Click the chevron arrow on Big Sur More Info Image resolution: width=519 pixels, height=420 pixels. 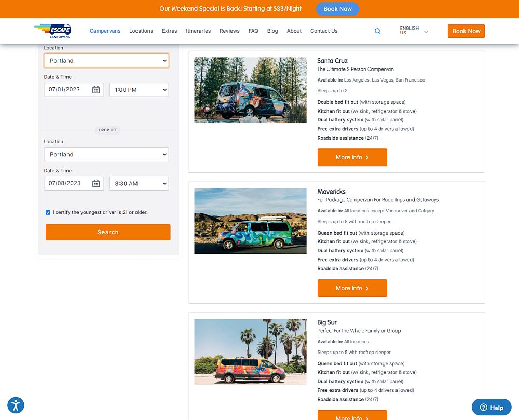368,417
